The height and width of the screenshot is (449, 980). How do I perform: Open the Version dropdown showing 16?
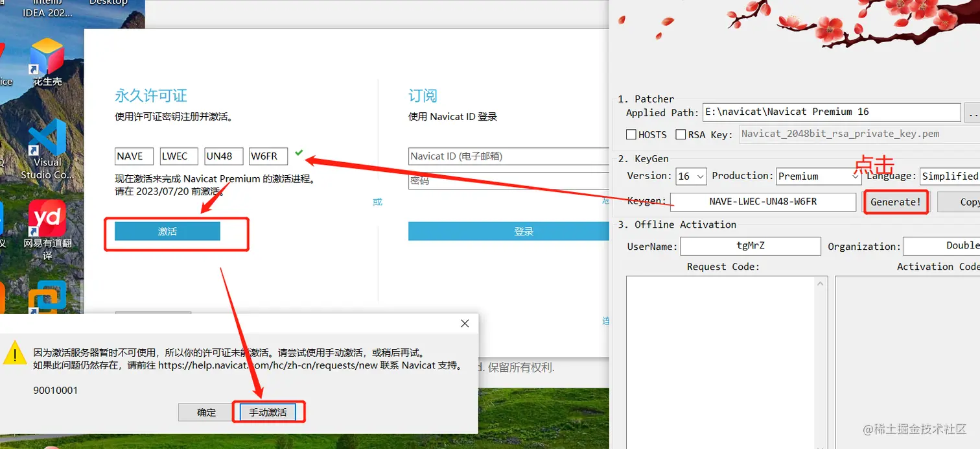coord(691,176)
